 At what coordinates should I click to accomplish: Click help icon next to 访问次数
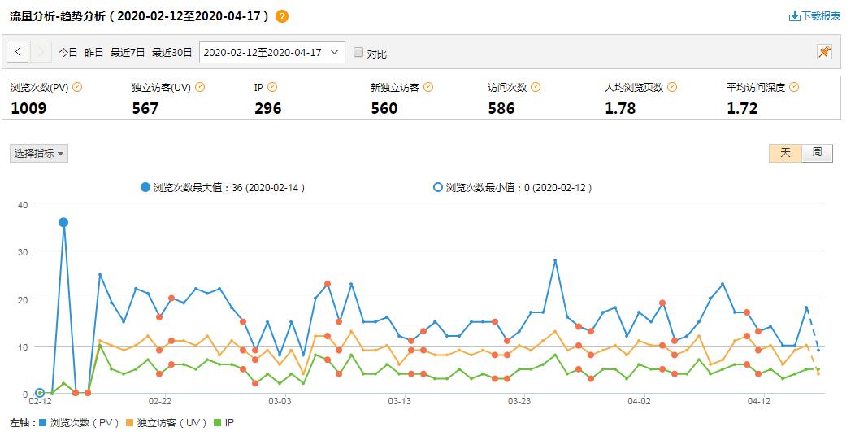click(536, 87)
